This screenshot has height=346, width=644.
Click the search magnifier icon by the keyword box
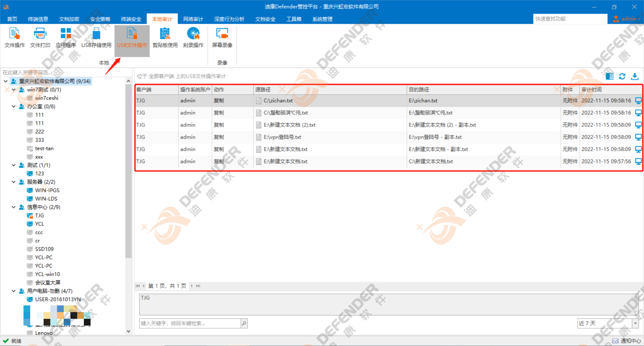(x=244, y=324)
